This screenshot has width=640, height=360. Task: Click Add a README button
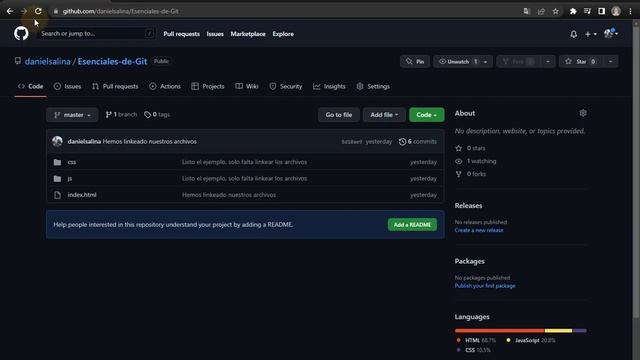[412, 224]
